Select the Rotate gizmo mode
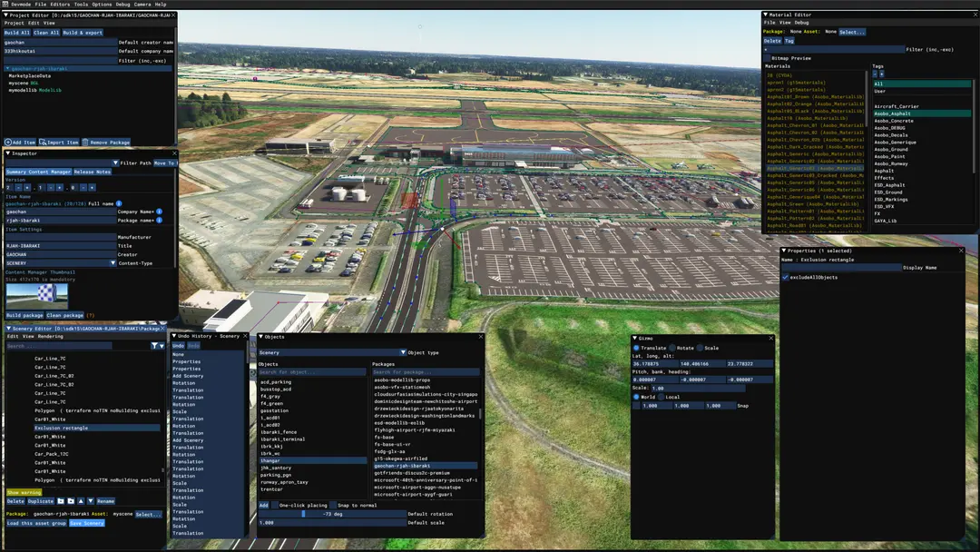Image resolution: width=980 pixels, height=552 pixels. (672, 348)
